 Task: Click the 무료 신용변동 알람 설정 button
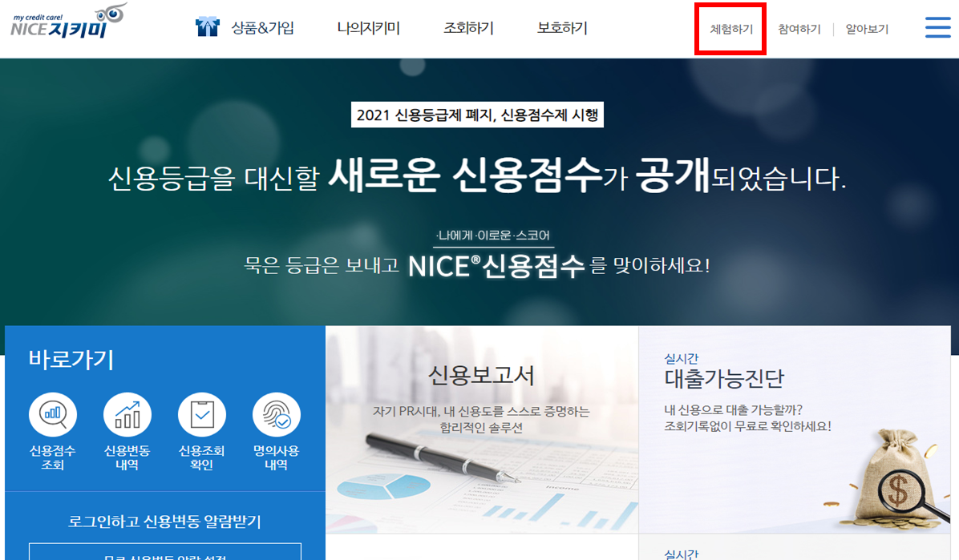[x=165, y=551]
